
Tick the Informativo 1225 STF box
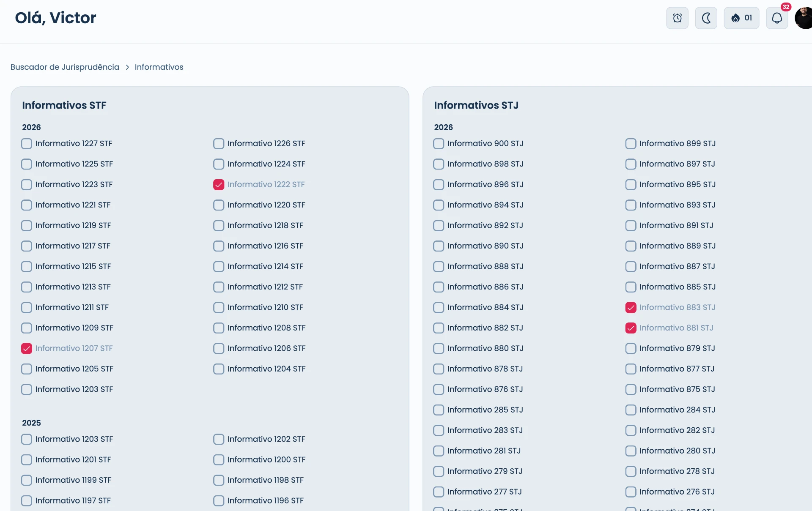click(27, 164)
